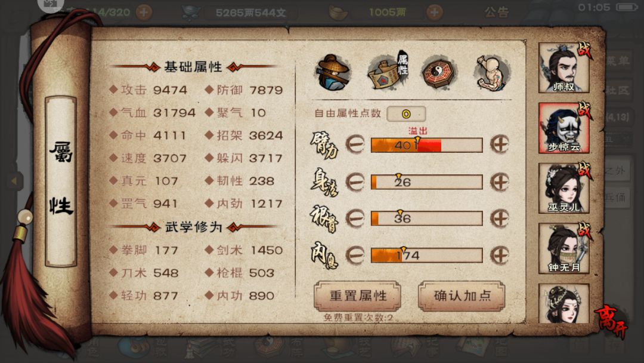Decrease 内息 with the minus button
The image size is (644, 363).
pos(355,256)
